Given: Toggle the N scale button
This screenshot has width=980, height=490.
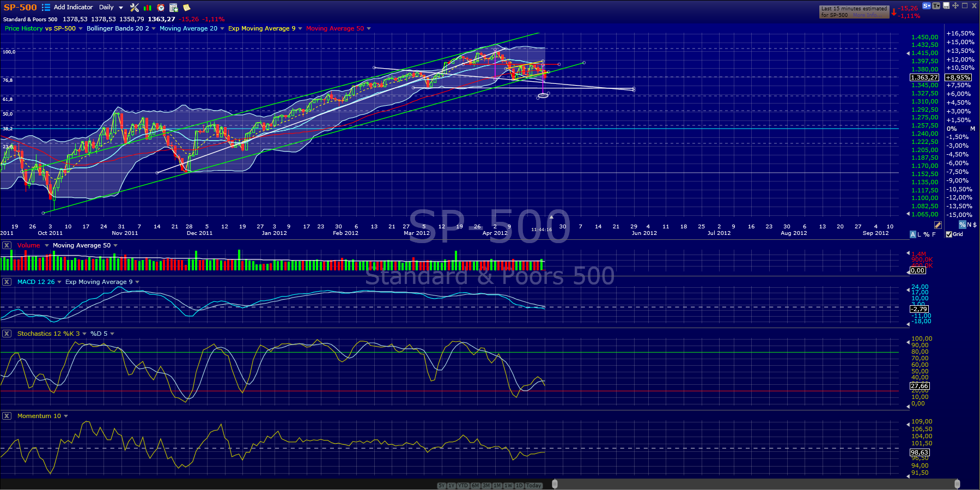Looking at the screenshot, I should [x=969, y=225].
